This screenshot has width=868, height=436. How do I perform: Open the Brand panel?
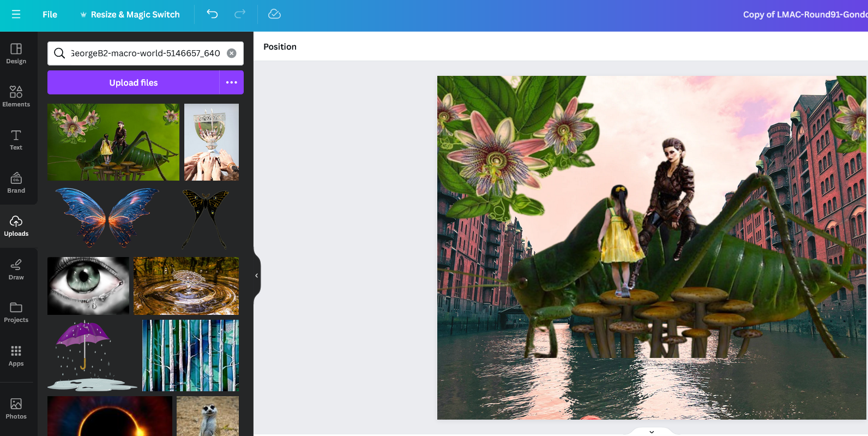(x=16, y=183)
